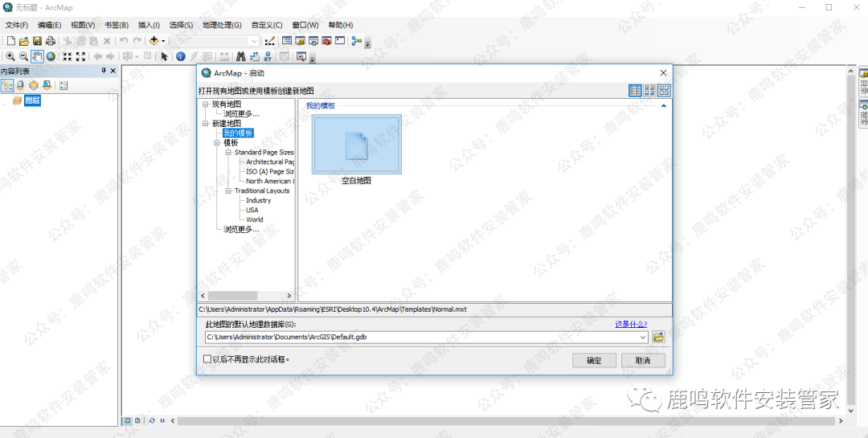The height and width of the screenshot is (438, 868).
Task: Browse for geodatabase folder button
Action: tap(658, 337)
